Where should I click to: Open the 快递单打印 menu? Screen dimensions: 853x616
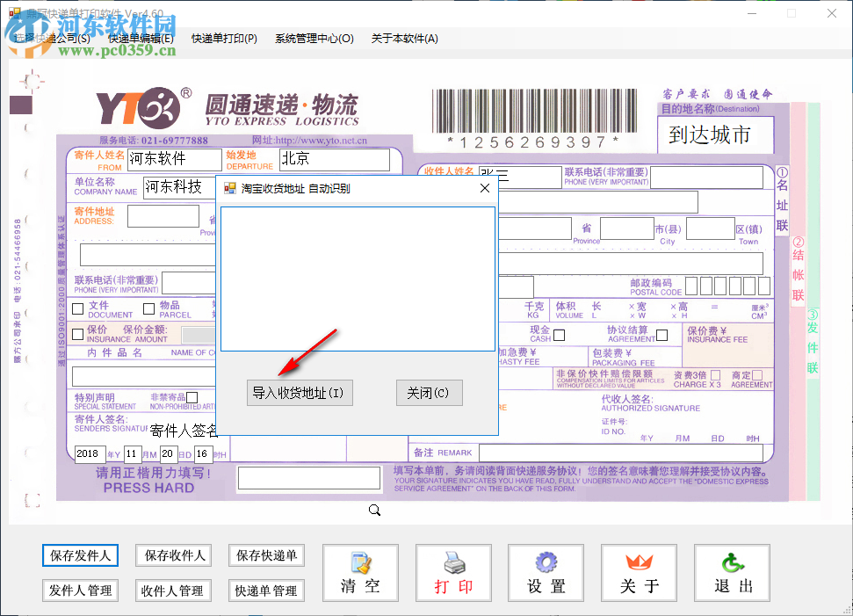tap(222, 39)
